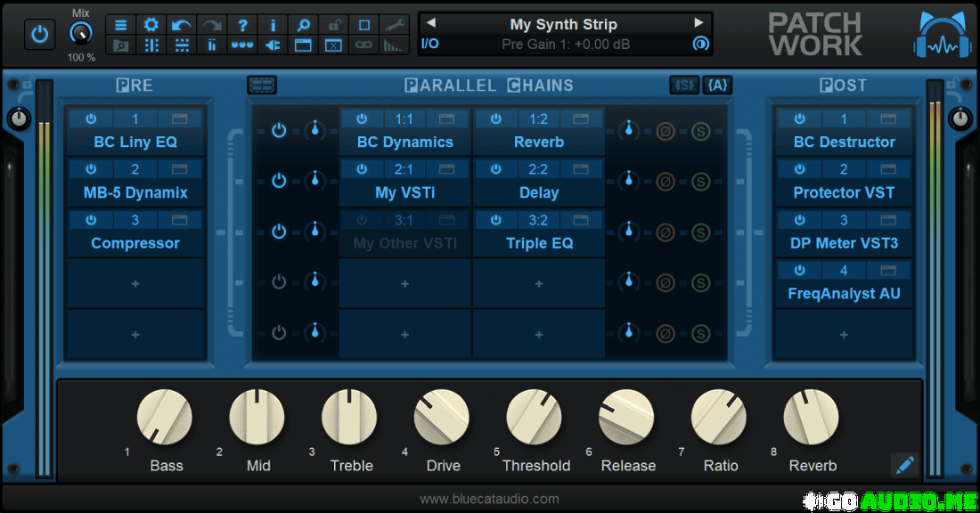
Task: Click the Pre Gain 1 value readout
Action: click(566, 45)
